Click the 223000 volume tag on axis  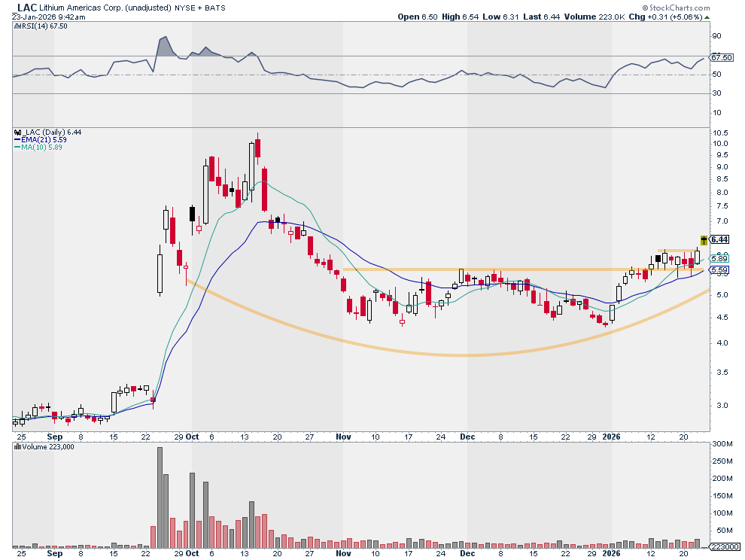click(x=724, y=547)
